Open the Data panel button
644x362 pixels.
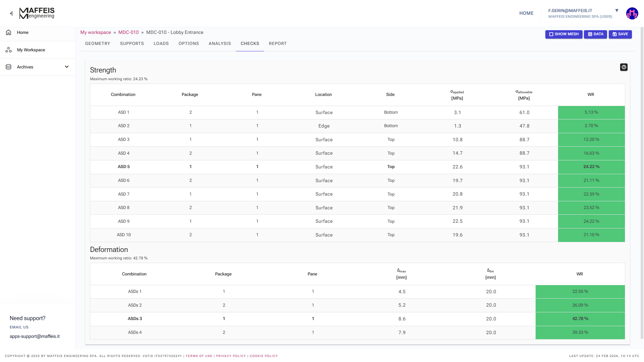click(595, 34)
